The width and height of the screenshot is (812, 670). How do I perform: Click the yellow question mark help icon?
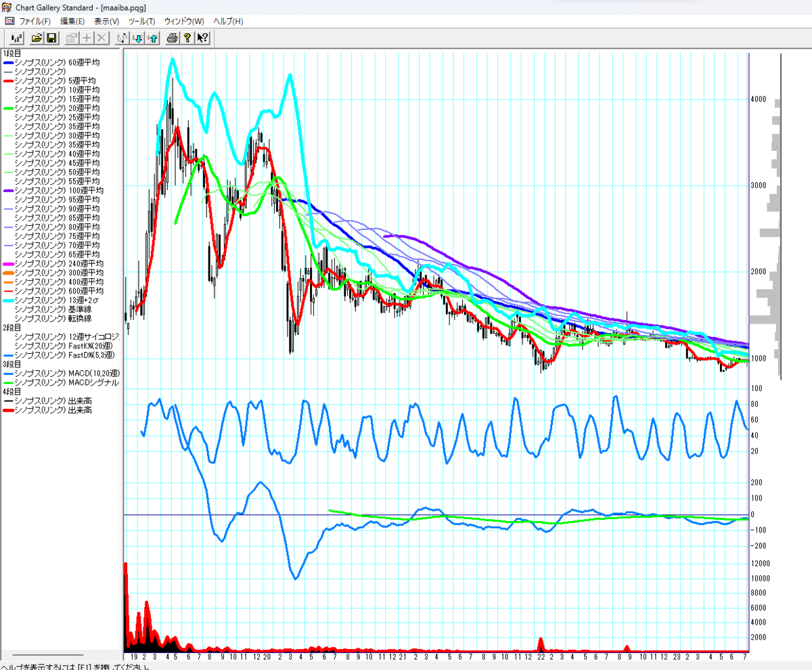point(187,38)
